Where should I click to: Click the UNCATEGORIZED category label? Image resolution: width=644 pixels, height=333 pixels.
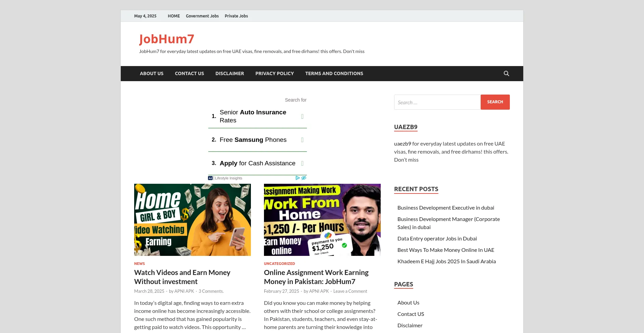click(x=279, y=264)
